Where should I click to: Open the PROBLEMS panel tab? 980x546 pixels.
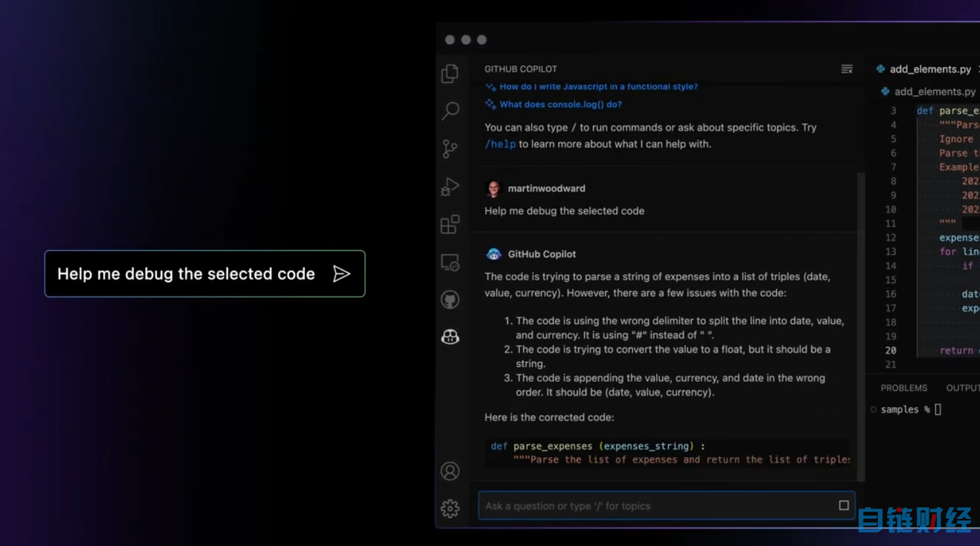click(x=904, y=388)
